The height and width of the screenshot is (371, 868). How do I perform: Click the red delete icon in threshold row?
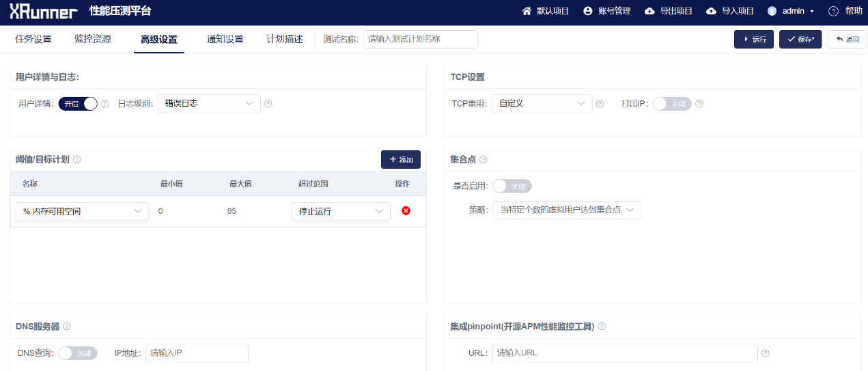pos(406,211)
